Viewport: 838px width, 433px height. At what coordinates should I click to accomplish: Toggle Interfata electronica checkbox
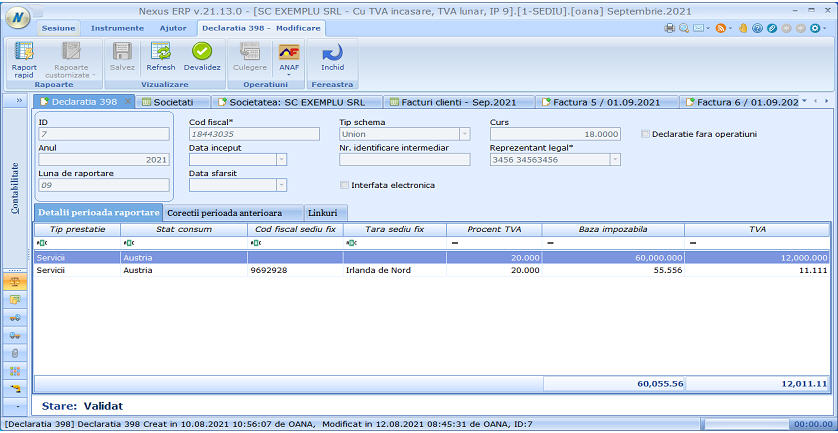(x=344, y=185)
